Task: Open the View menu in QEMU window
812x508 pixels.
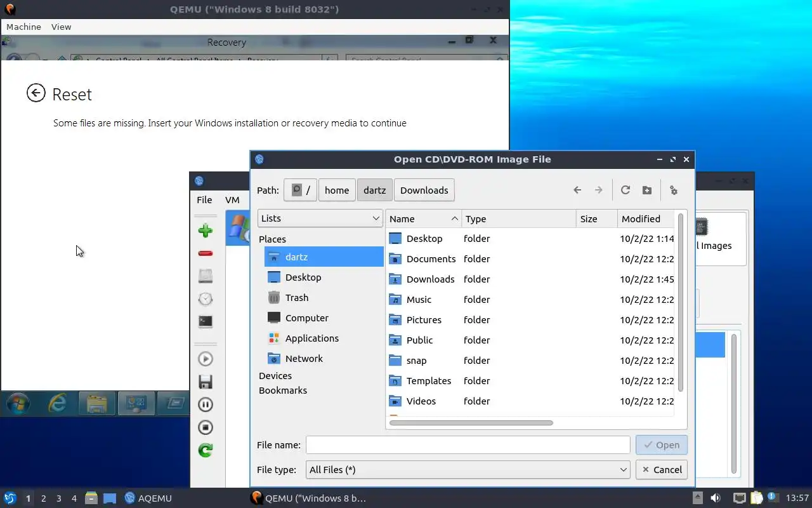Action: coord(61,27)
